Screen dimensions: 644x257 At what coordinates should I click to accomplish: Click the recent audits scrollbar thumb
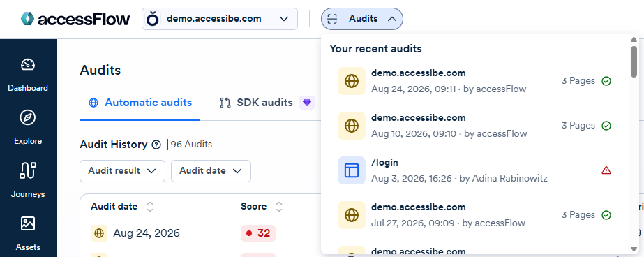(634, 61)
